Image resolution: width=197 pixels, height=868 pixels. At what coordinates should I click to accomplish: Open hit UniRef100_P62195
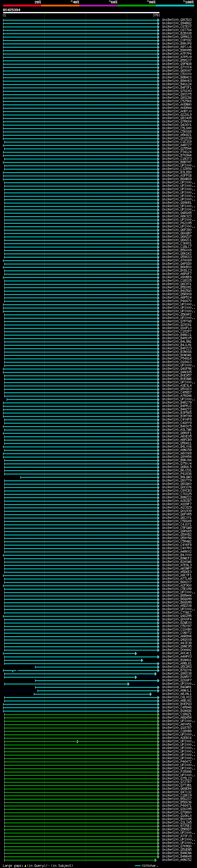pos(177,223)
